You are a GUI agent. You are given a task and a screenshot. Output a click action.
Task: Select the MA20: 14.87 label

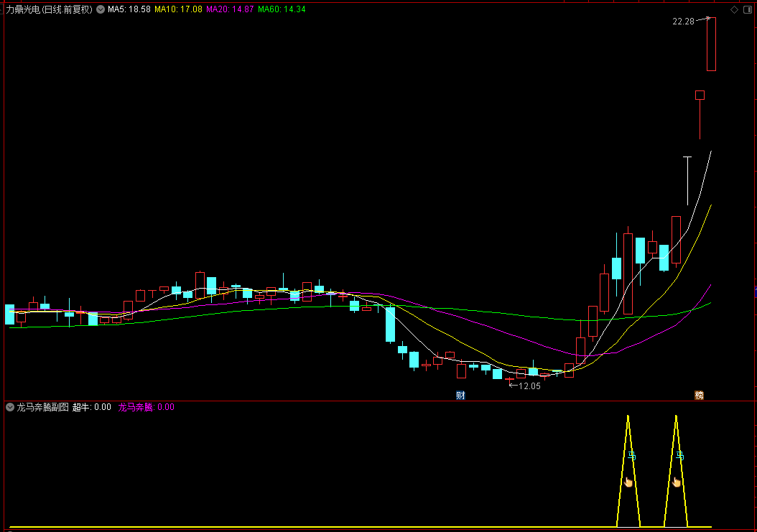point(230,9)
